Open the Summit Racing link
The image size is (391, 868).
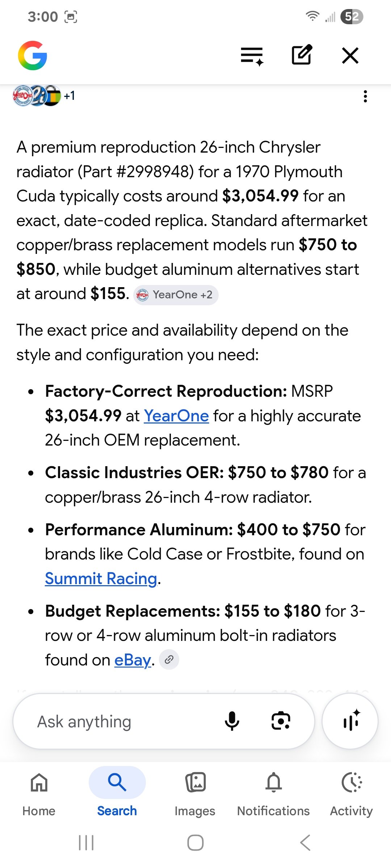(101, 578)
